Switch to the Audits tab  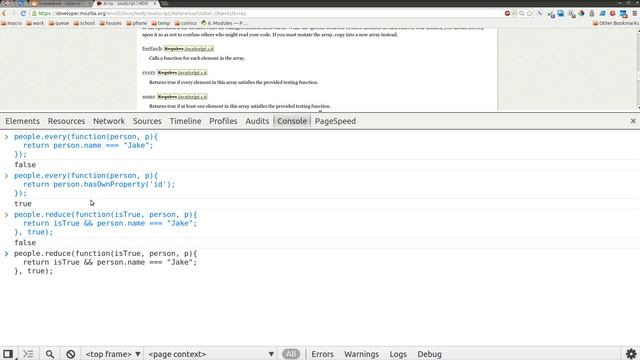click(x=257, y=121)
